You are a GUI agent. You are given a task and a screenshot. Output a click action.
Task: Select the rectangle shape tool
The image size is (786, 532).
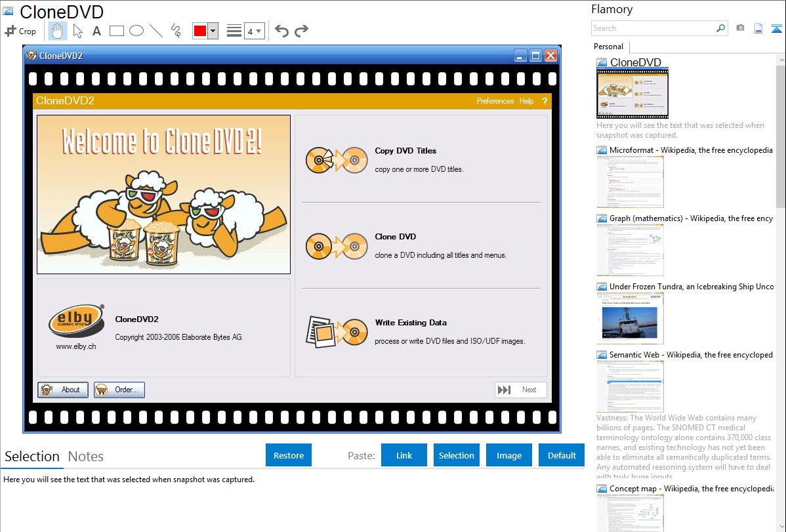pyautogui.click(x=116, y=31)
